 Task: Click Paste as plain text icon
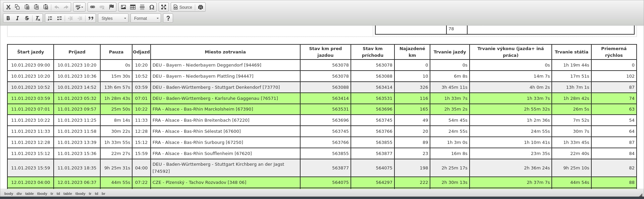coord(37,7)
